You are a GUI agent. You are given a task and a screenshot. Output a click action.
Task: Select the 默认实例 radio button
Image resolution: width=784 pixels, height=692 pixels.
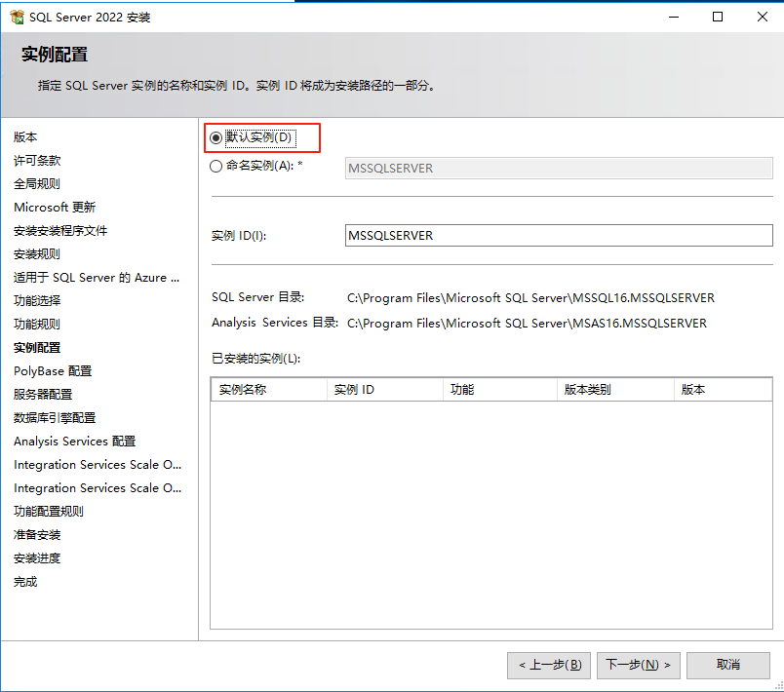click(216, 138)
